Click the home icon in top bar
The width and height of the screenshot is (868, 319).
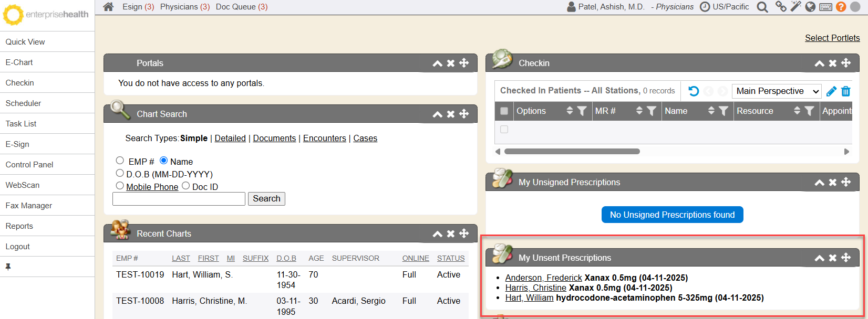[x=108, y=7]
